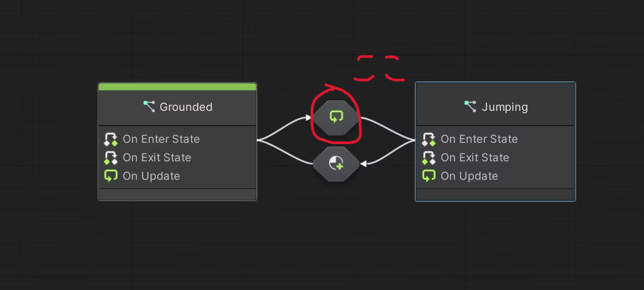Select On Exit State text in Grounded
The image size is (644, 290).
157,158
